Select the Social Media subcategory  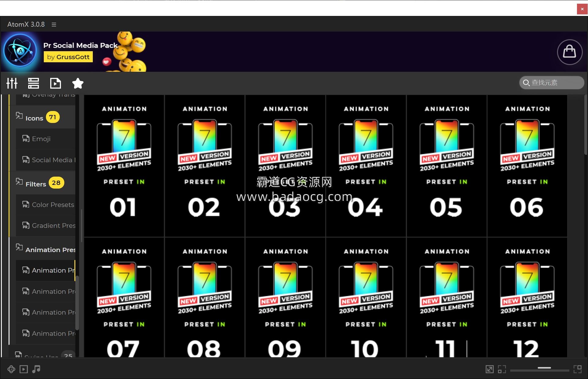tap(46, 160)
